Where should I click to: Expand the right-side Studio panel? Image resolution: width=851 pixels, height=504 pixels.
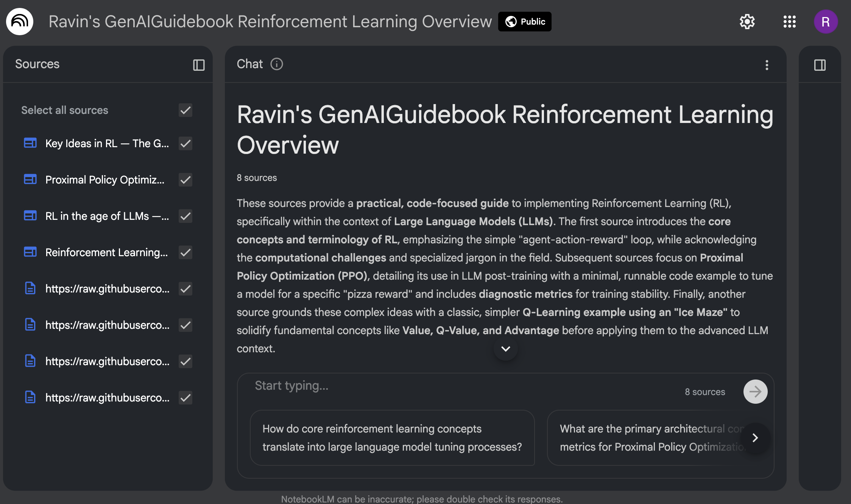820,65
